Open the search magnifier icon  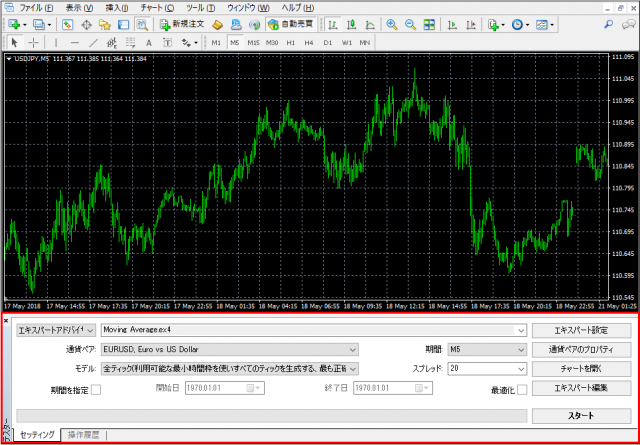point(609,24)
